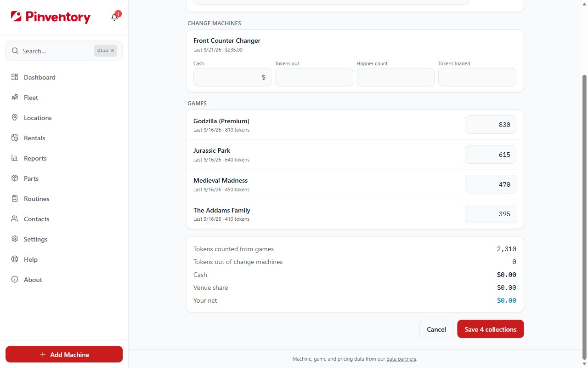Click the Reports chart icon

pyautogui.click(x=15, y=158)
